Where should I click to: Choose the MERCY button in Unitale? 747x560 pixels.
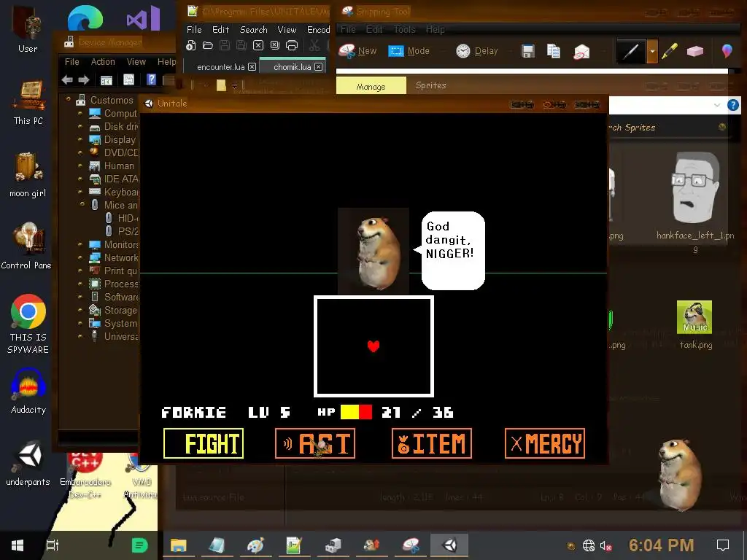pos(544,443)
